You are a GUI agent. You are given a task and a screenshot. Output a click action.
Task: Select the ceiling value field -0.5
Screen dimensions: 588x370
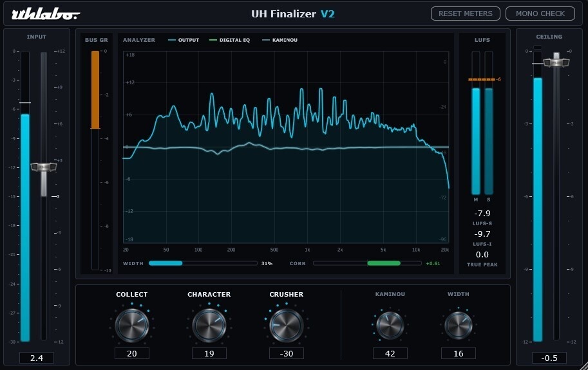[549, 358]
